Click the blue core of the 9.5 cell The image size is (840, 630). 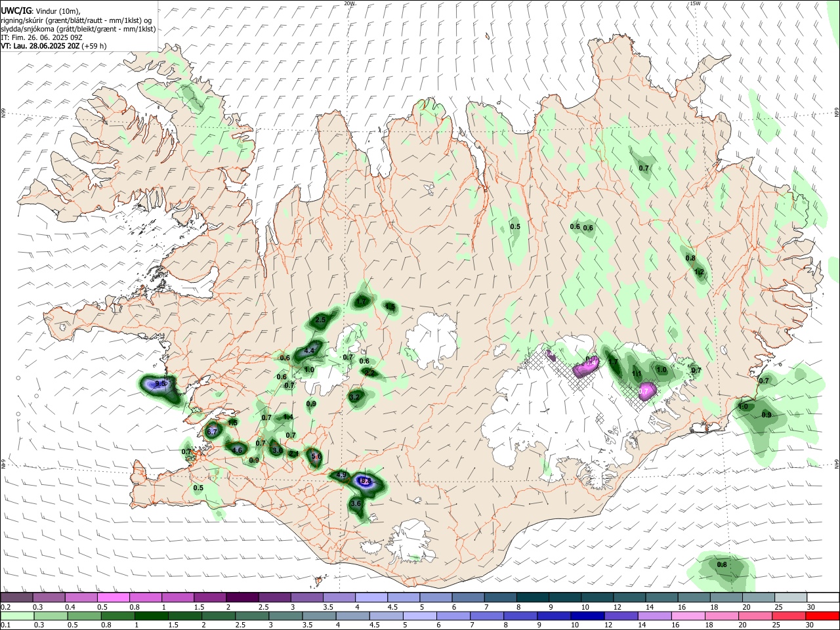[x=157, y=383]
